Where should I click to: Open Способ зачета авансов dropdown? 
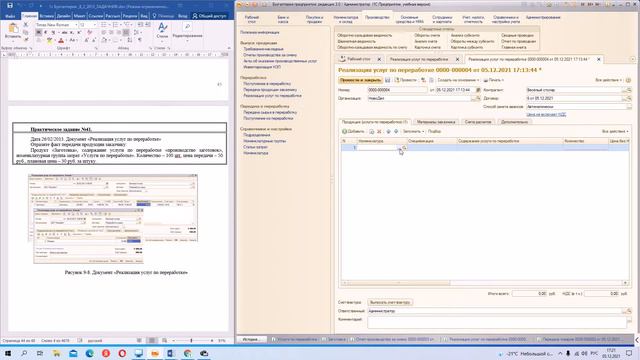click(x=629, y=107)
